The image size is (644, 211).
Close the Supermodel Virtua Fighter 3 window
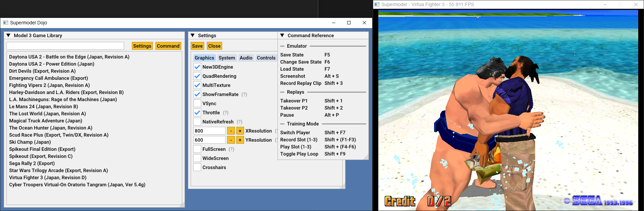[x=636, y=4]
